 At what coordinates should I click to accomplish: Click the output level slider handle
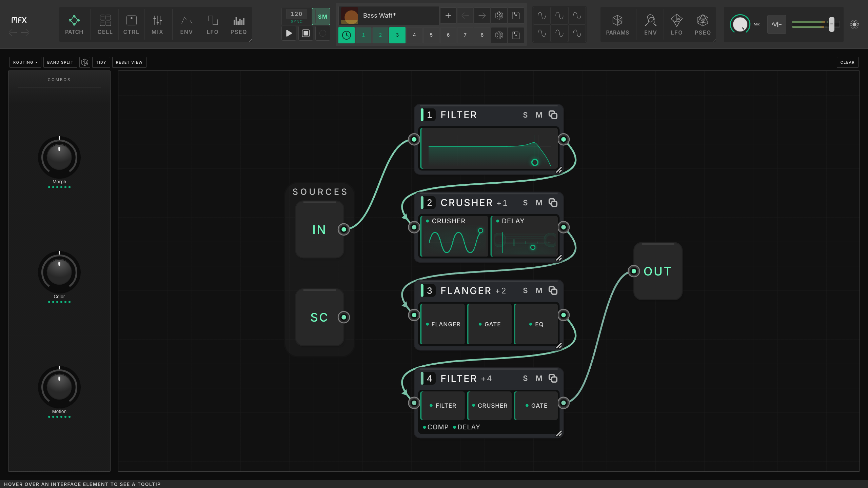(x=832, y=24)
